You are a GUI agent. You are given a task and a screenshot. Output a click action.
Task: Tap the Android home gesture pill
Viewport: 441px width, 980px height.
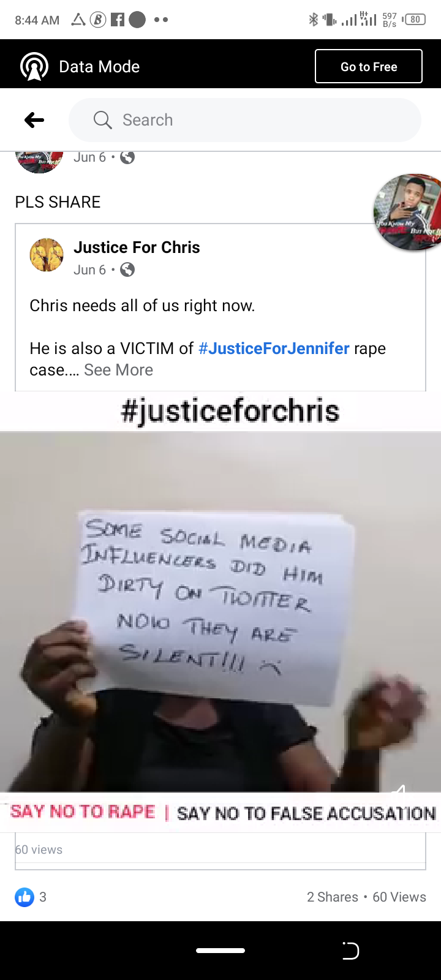point(221,951)
